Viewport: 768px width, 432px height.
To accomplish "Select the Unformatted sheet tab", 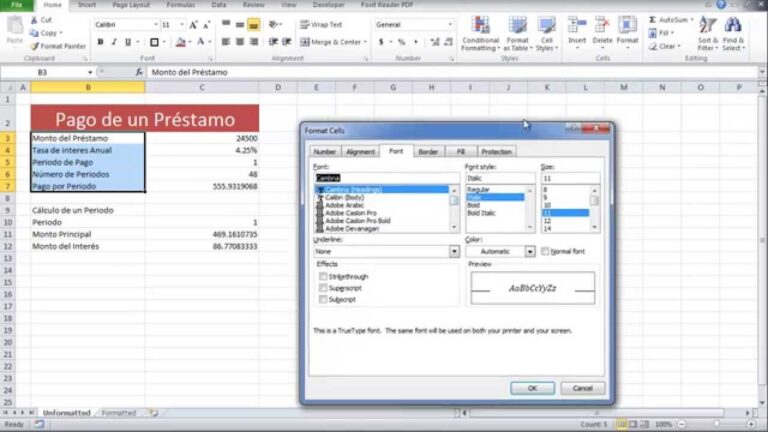I will pos(66,413).
